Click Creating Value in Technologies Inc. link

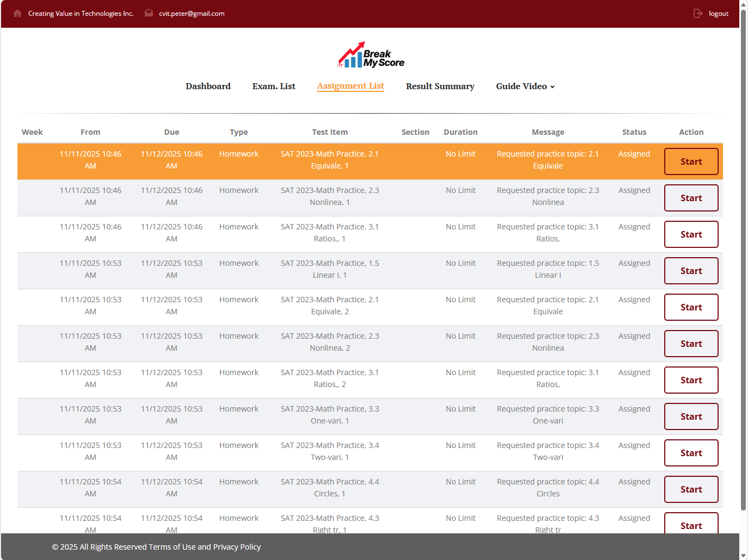pos(81,14)
